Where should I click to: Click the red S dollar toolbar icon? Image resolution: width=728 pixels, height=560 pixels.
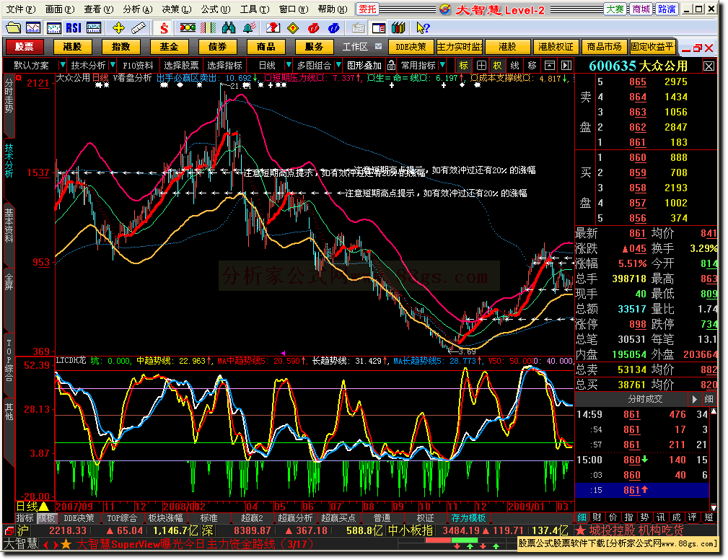click(x=164, y=28)
